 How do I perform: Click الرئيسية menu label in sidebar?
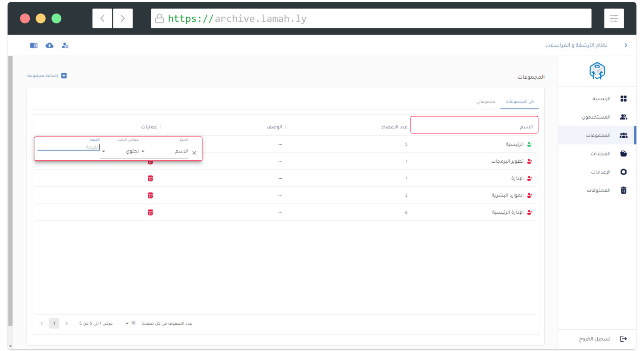click(601, 99)
